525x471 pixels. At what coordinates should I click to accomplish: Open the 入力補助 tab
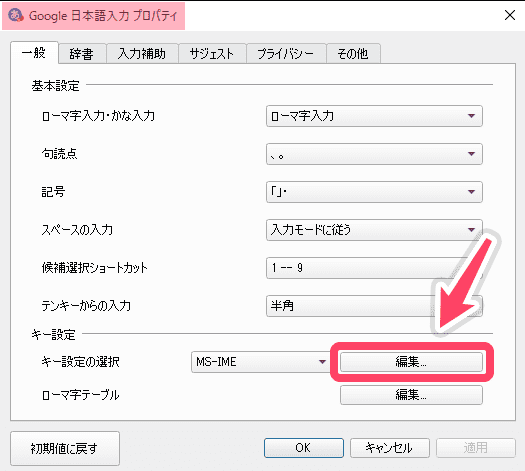click(x=142, y=54)
